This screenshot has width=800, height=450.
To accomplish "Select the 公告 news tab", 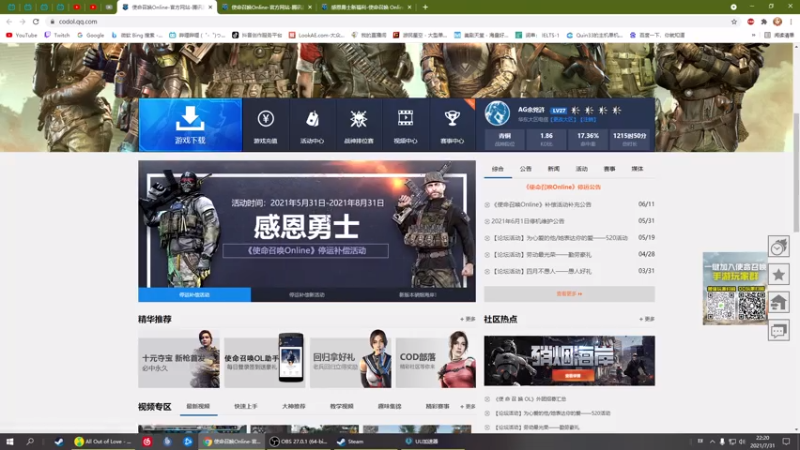I will (x=526, y=169).
